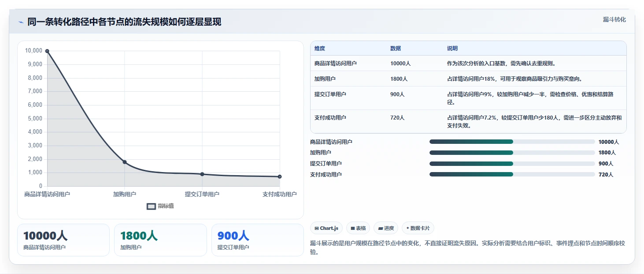Click x-axis label 加购用户 under chart

[125, 194]
